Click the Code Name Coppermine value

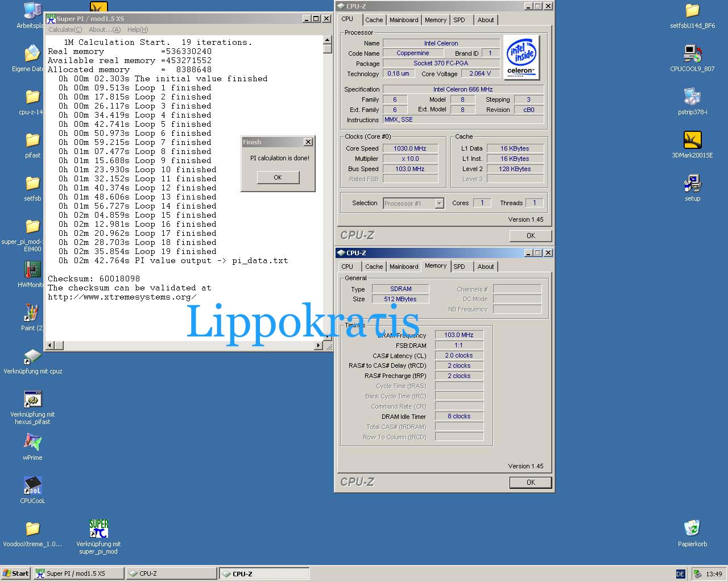click(413, 53)
